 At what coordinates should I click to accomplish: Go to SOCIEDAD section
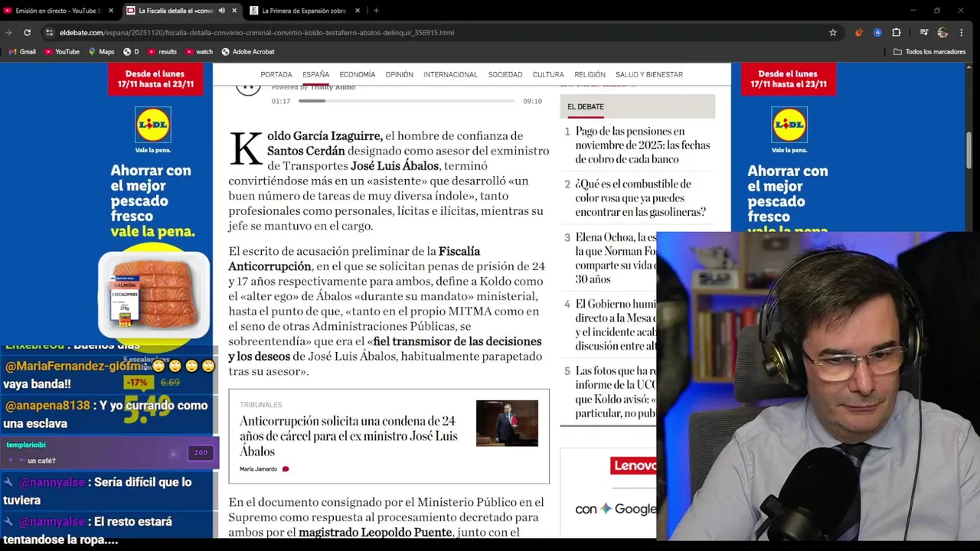pos(505,75)
